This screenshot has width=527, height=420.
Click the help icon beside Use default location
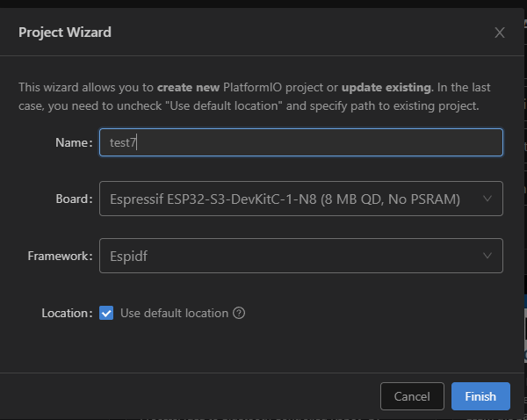[239, 314]
